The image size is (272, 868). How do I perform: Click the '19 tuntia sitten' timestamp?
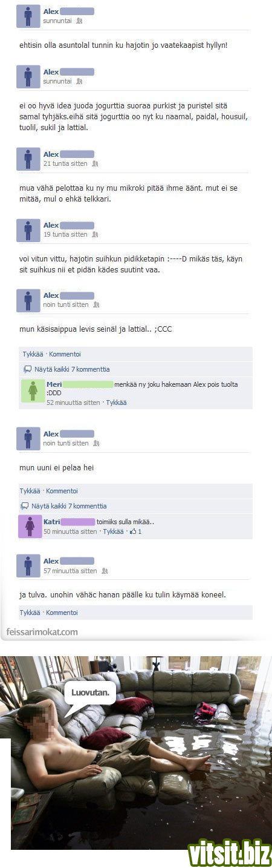click(x=65, y=234)
